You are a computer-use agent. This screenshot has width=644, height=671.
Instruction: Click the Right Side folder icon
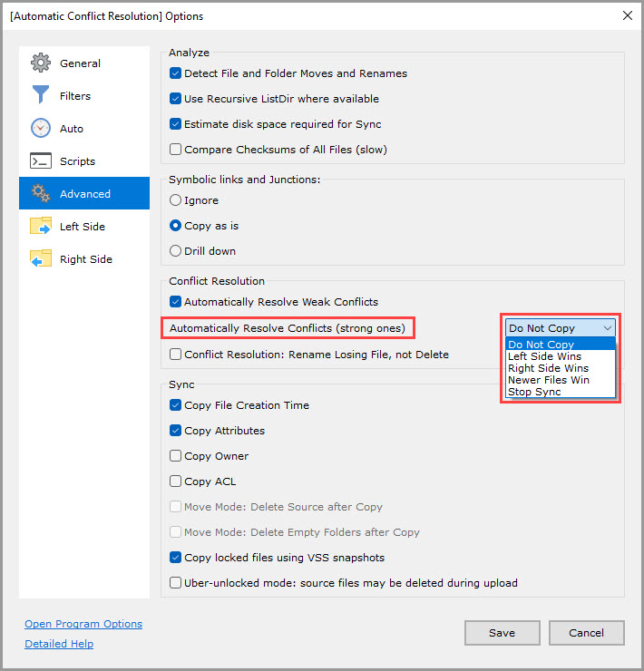pyautogui.click(x=41, y=258)
